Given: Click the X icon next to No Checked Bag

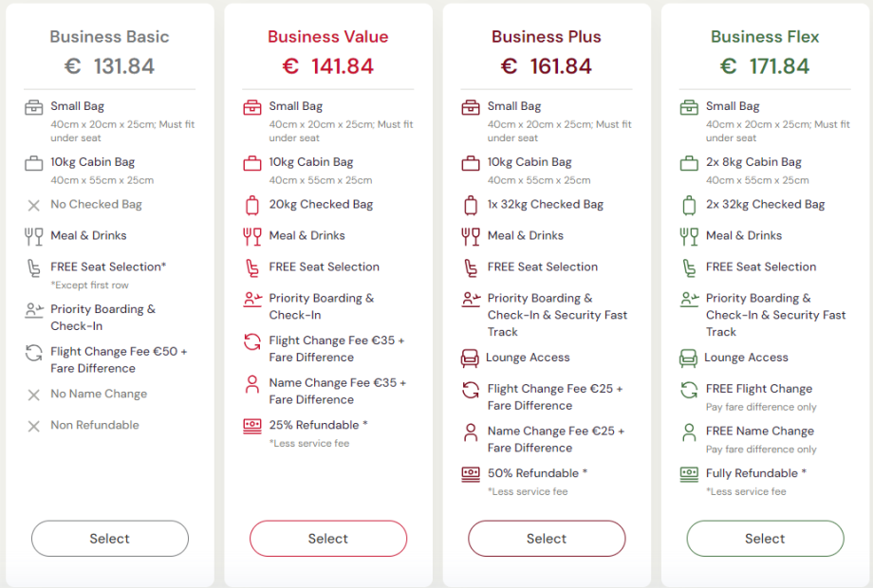Looking at the screenshot, I should coord(36,205).
